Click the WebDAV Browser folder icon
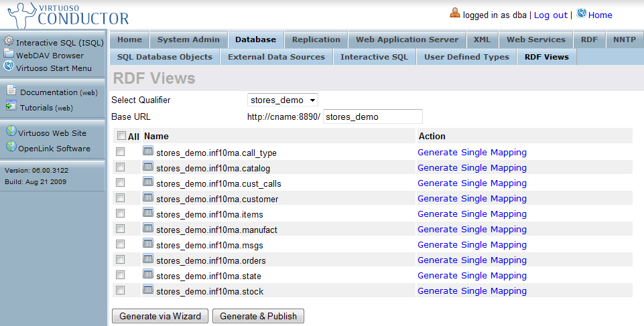 click(x=9, y=54)
